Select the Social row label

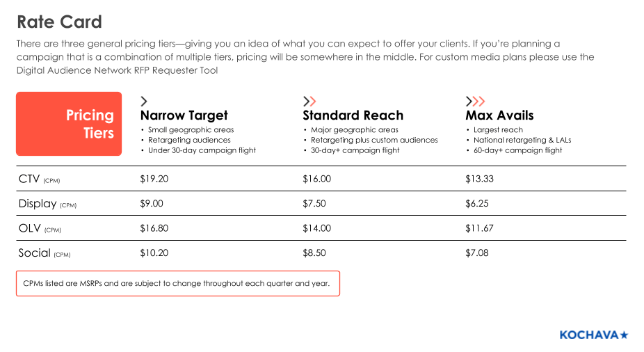pyautogui.click(x=45, y=253)
